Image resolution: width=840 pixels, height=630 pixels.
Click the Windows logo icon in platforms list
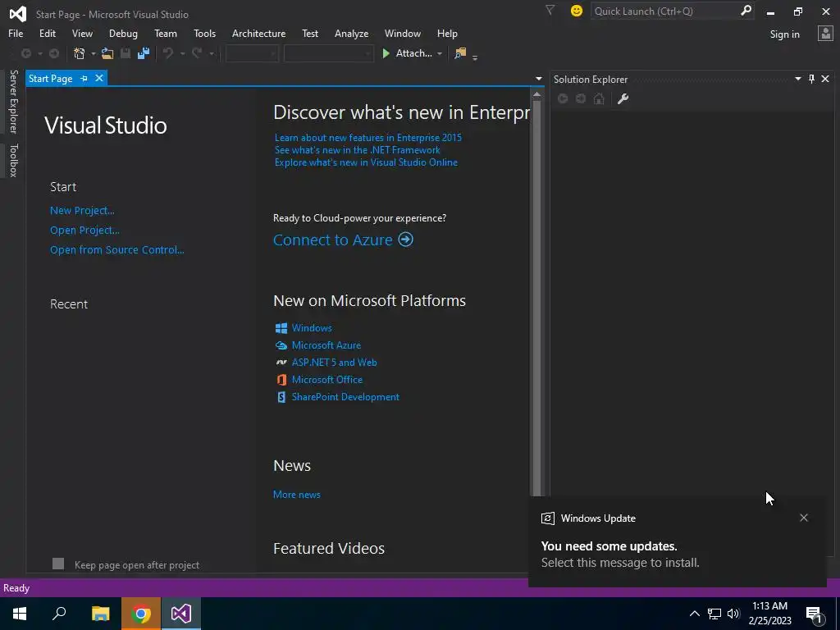[x=281, y=328]
